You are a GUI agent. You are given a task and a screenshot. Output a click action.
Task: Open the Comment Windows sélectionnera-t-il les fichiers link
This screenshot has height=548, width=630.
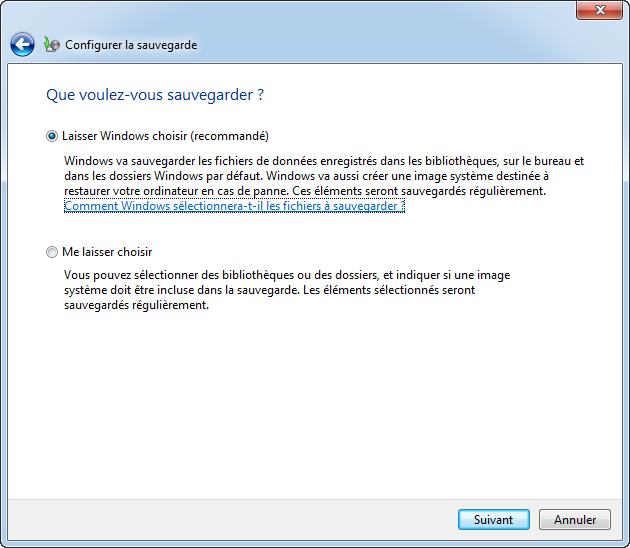tap(234, 206)
